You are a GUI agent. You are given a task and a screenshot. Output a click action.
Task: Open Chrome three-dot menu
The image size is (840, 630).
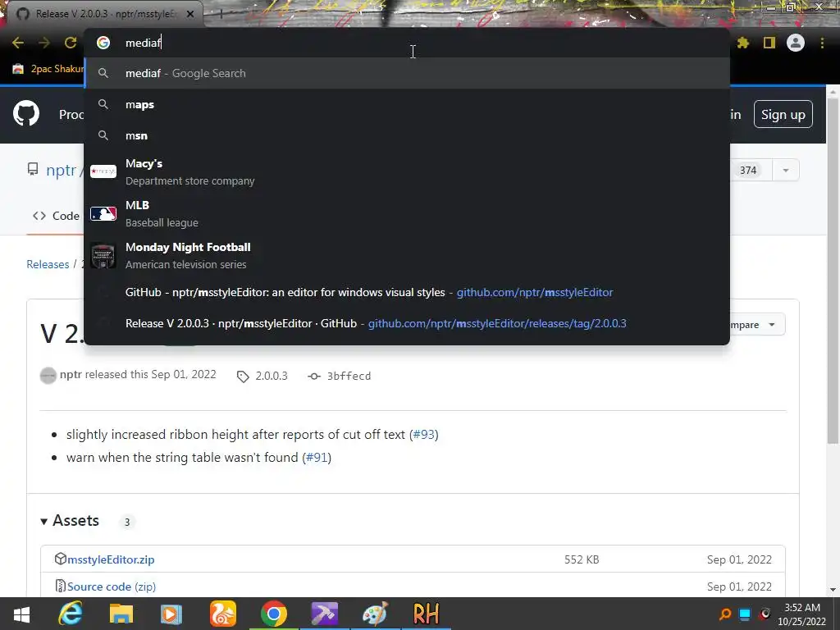822,43
